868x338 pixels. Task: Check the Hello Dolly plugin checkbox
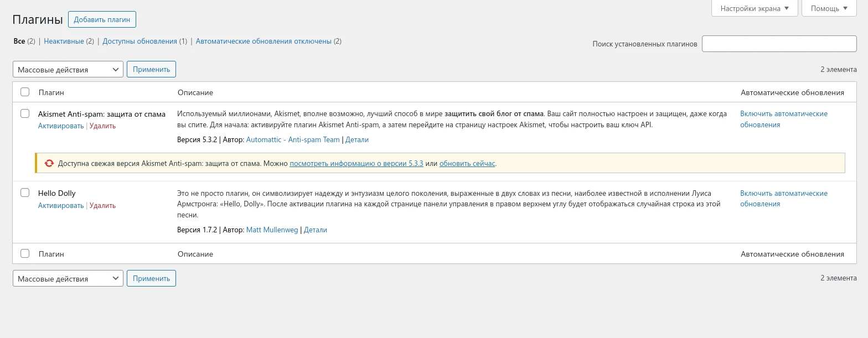tap(25, 193)
